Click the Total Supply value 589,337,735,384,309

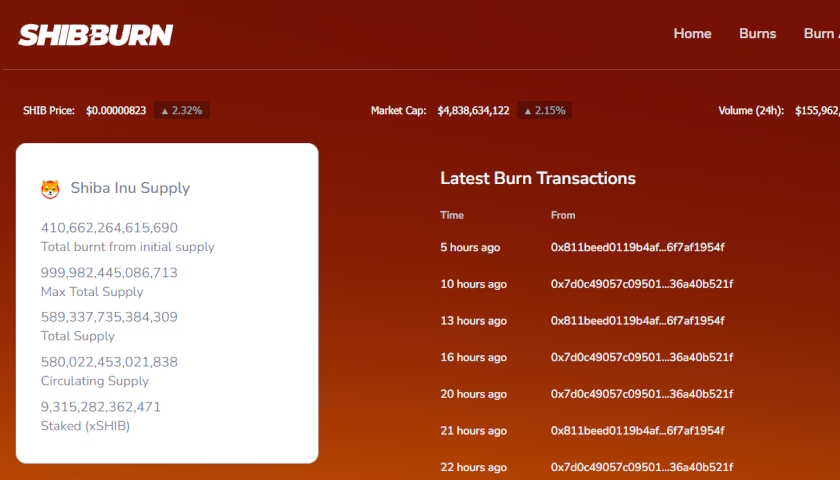click(x=109, y=317)
